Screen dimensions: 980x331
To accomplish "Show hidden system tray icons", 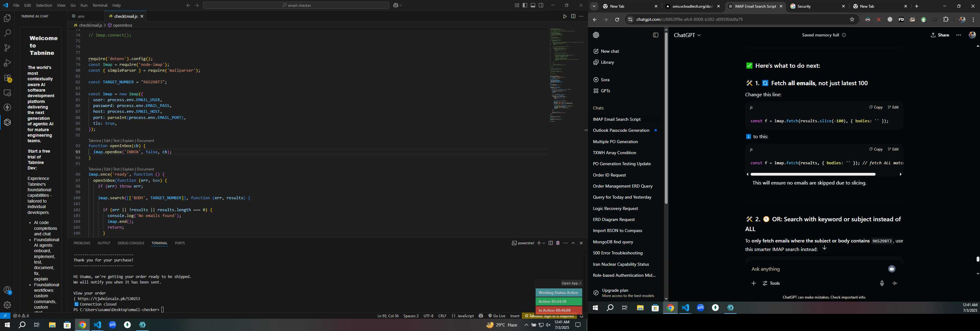I will [526, 325].
